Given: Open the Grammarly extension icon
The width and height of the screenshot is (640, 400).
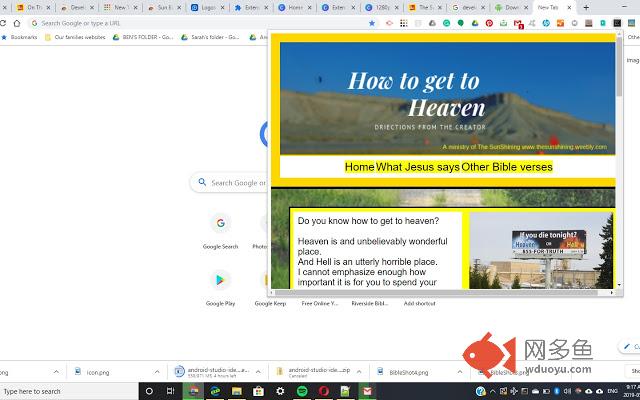Looking at the screenshot, I should click(447, 23).
